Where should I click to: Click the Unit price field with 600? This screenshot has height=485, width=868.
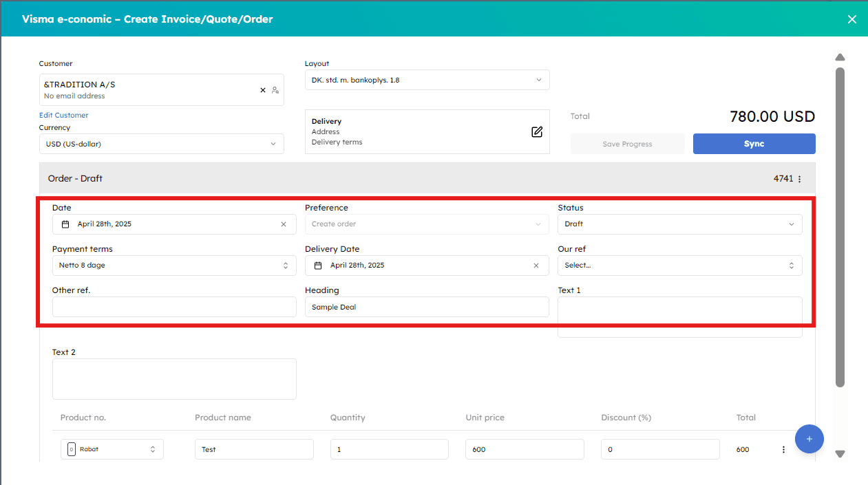(x=525, y=449)
